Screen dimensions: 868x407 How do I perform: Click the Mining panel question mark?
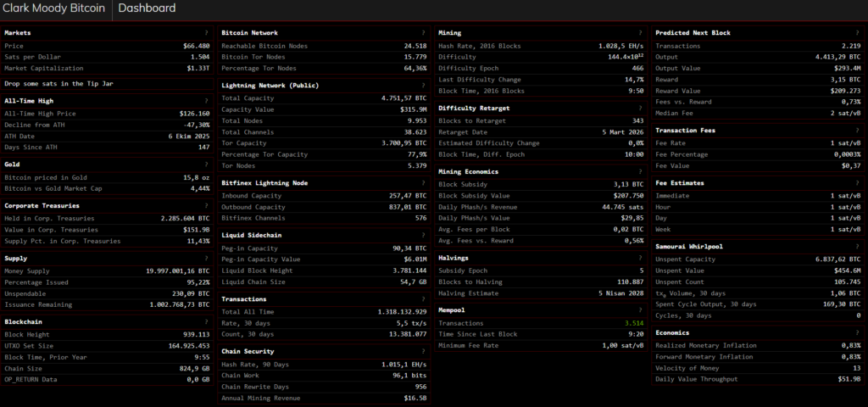click(640, 33)
